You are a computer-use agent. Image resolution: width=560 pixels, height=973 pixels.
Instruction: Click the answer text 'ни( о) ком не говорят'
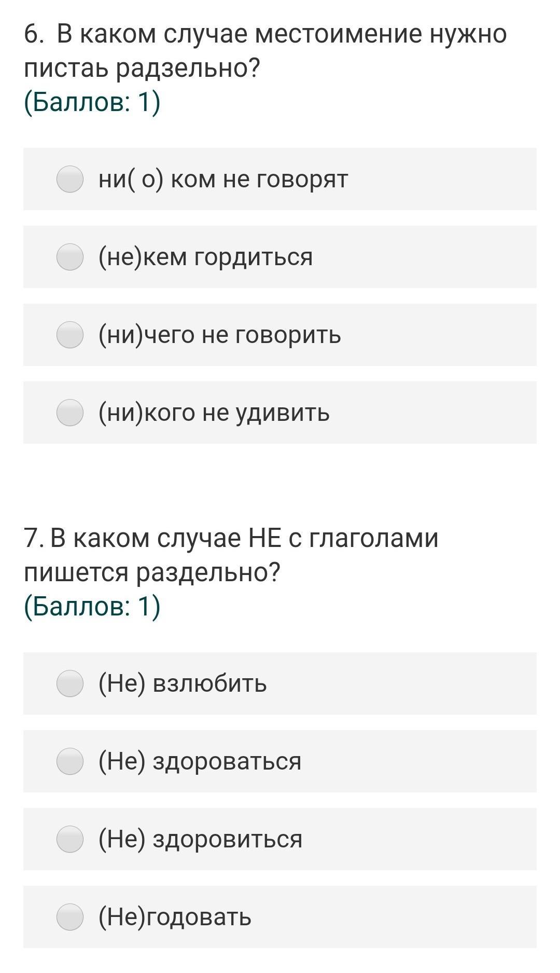[223, 179]
